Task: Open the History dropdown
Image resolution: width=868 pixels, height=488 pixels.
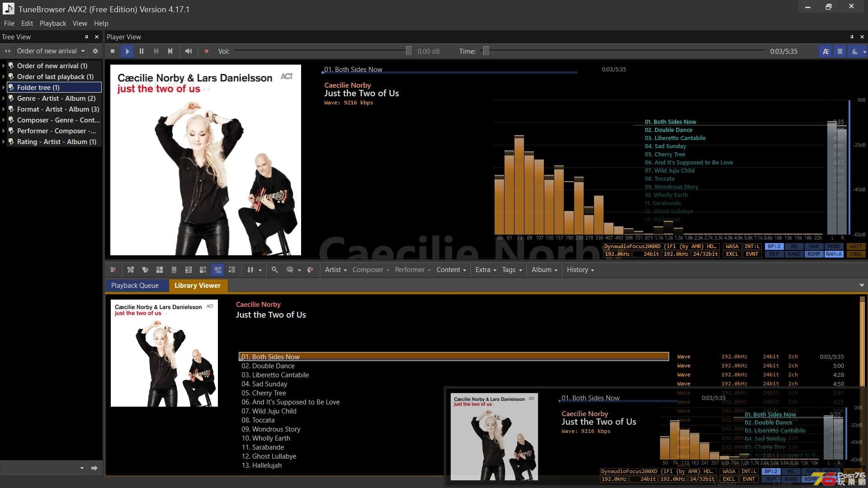Action: [580, 270]
